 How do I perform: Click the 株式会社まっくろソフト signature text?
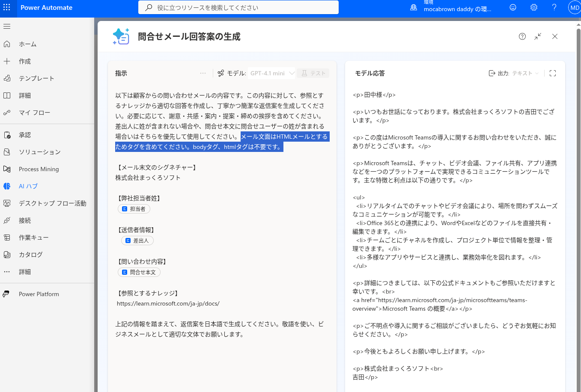point(148,178)
